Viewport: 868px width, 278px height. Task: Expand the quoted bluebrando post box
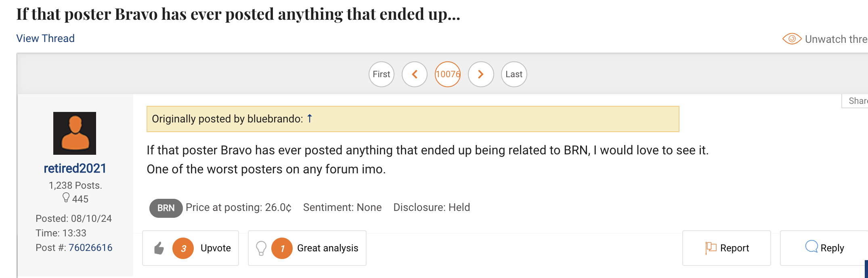[x=413, y=119]
